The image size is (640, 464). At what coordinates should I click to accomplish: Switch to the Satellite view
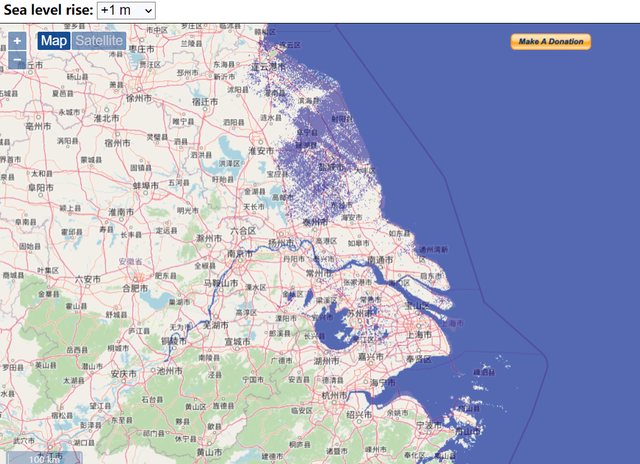tap(99, 41)
